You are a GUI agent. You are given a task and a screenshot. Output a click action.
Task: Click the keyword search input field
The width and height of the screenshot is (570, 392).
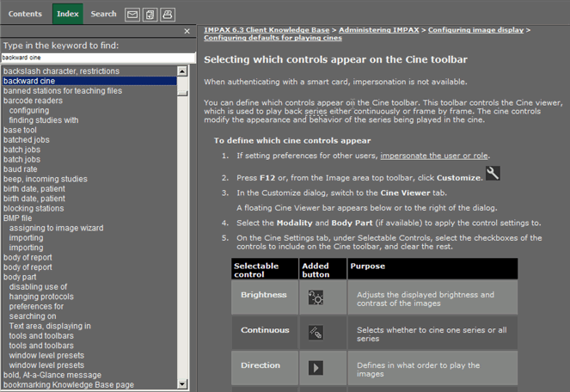click(x=98, y=58)
